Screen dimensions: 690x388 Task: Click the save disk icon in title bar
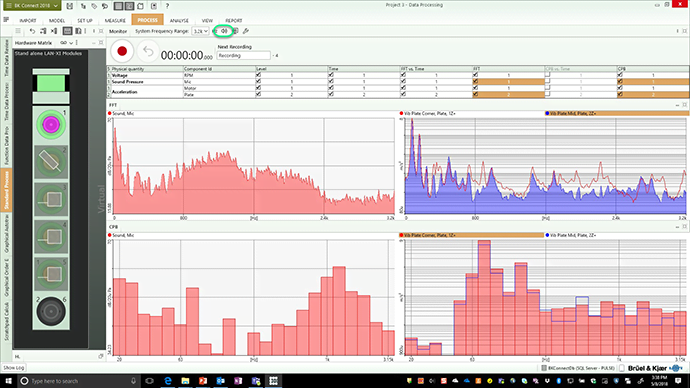[70, 6]
